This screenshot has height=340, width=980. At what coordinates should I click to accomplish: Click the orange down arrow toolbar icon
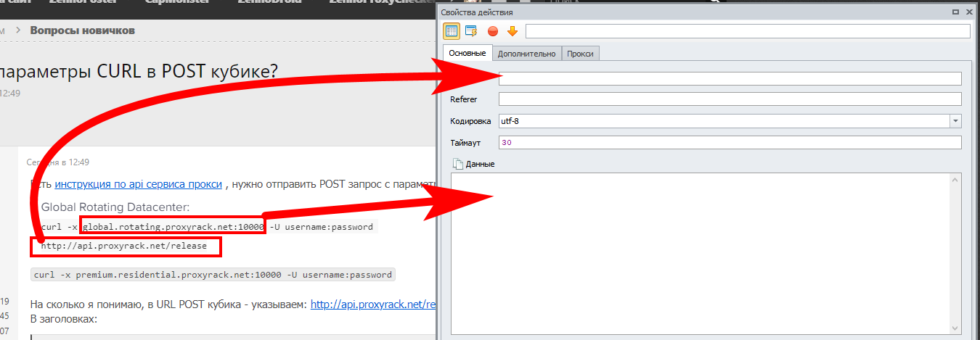click(x=512, y=30)
